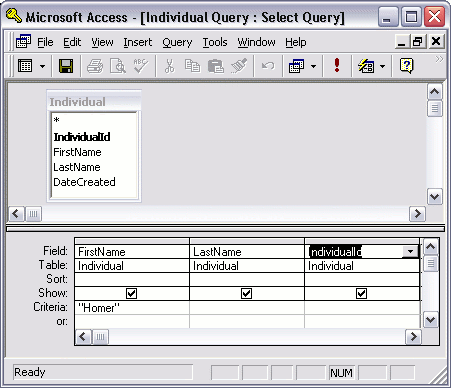Click the Sort cell under FirstName
This screenshot has width=451, height=388.
132,279
